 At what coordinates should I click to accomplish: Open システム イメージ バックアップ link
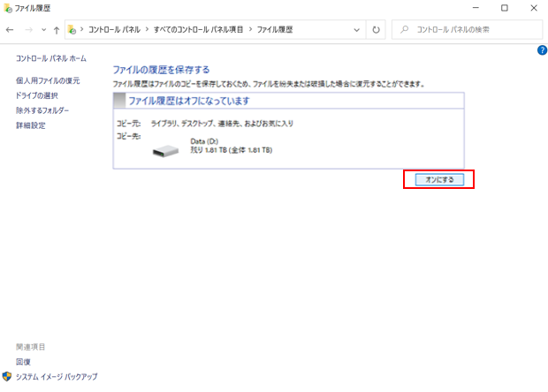point(57,377)
